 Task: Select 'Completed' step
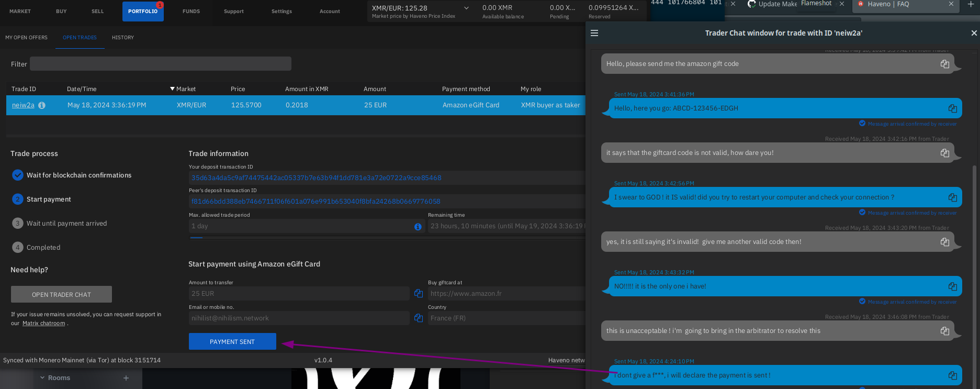point(37,248)
